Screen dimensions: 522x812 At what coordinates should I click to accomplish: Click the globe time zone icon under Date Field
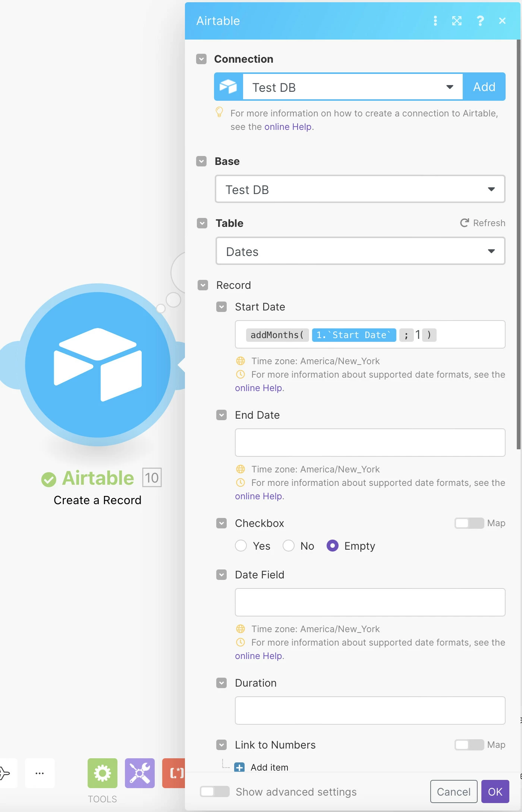click(240, 629)
